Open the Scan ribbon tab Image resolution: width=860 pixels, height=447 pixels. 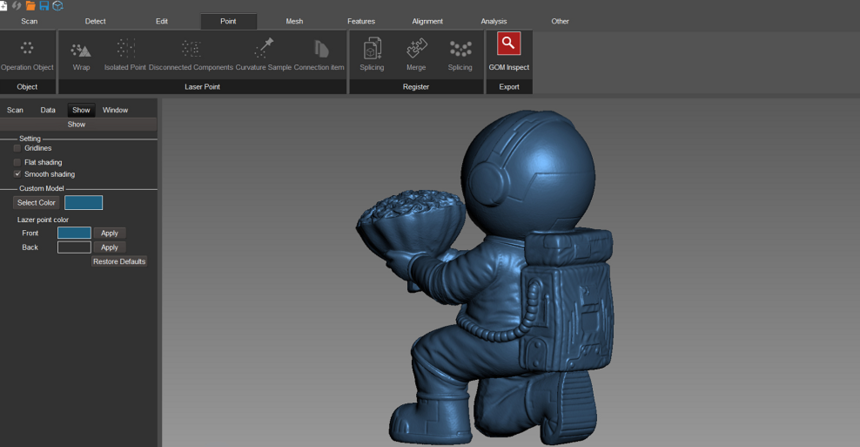click(x=29, y=21)
